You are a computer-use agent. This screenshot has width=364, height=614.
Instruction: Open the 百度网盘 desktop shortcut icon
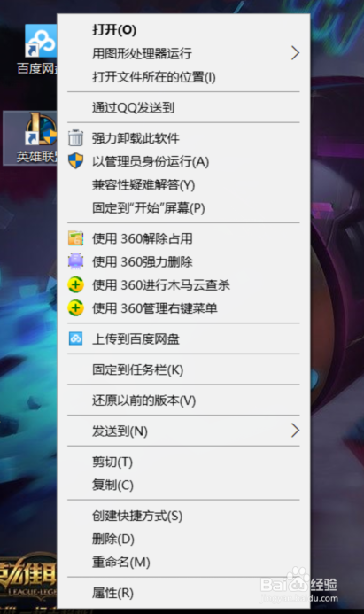[41, 41]
